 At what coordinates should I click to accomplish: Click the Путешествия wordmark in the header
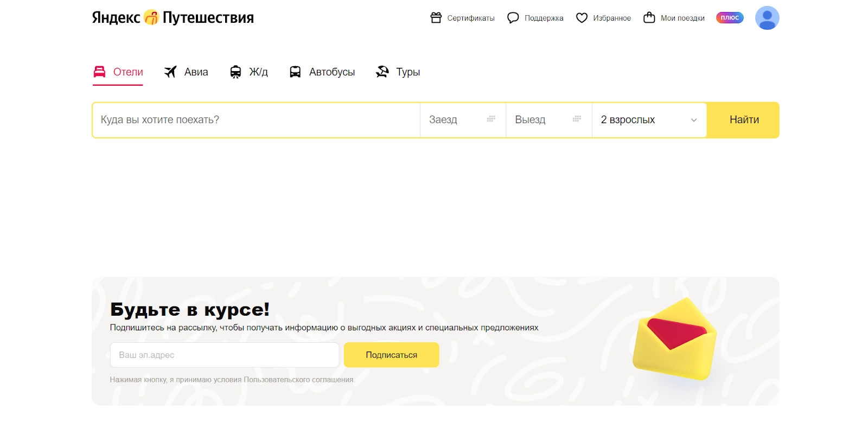pyautogui.click(x=208, y=18)
